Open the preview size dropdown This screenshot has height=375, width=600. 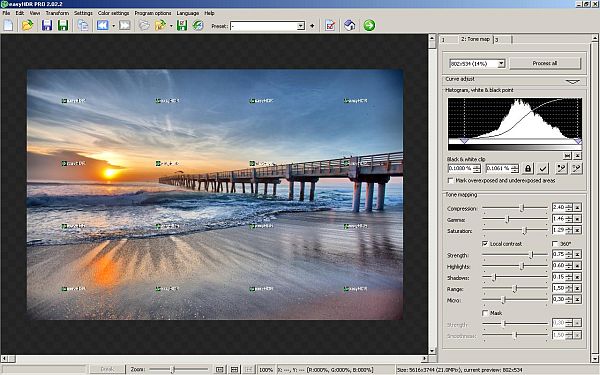501,64
